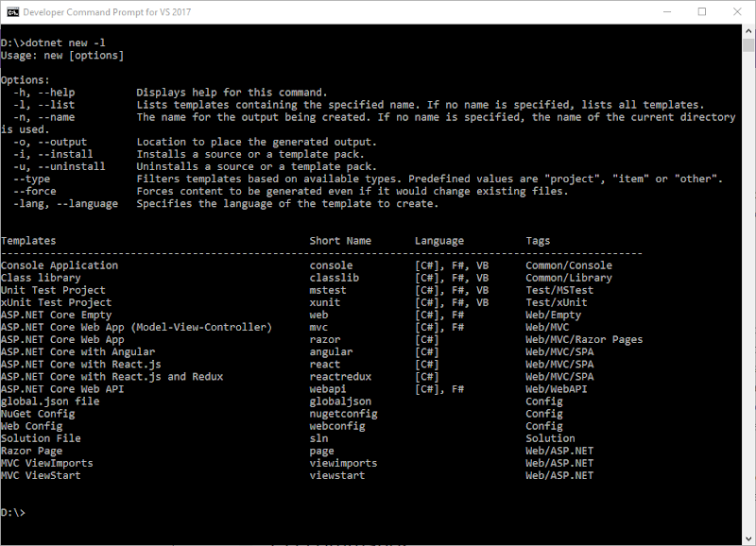This screenshot has width=756, height=546.
Task: Click the 'global.json file' template name
Action: click(50, 401)
